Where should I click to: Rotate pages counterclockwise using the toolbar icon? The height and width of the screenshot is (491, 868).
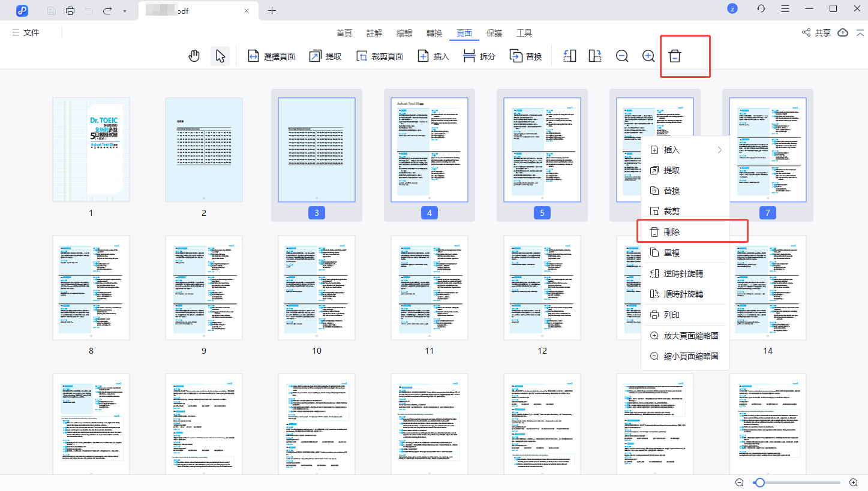[x=569, y=55]
